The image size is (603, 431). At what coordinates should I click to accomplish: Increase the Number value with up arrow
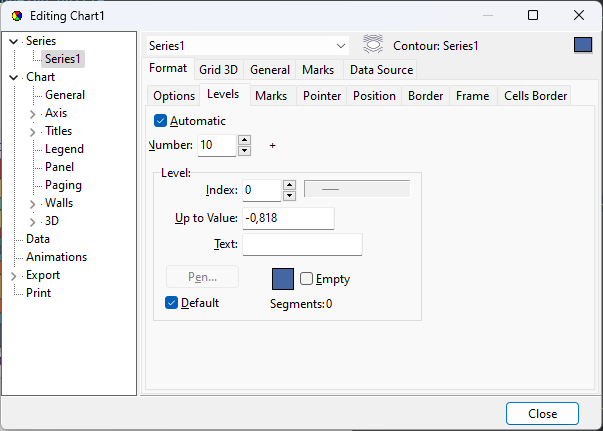(x=245, y=140)
